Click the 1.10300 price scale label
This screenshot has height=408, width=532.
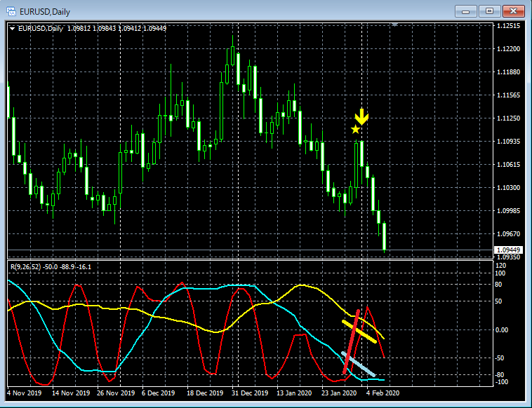[x=508, y=187]
